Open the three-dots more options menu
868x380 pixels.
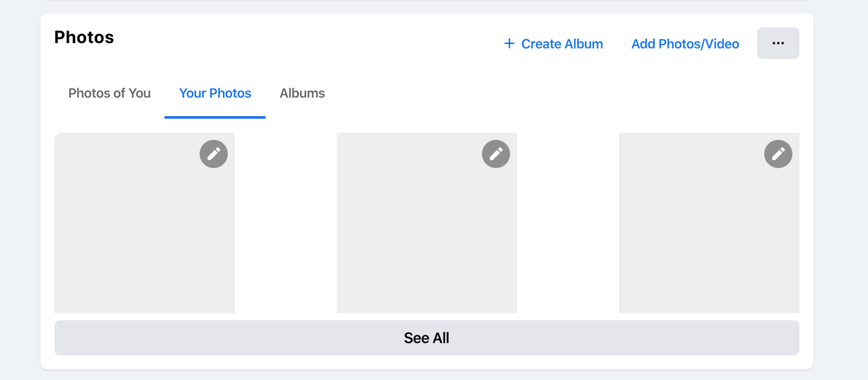pos(778,43)
